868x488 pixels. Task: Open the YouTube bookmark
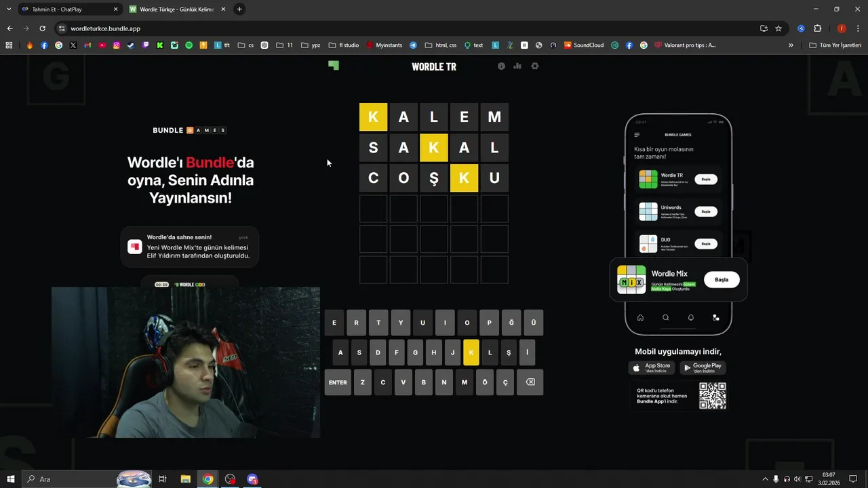click(x=102, y=45)
